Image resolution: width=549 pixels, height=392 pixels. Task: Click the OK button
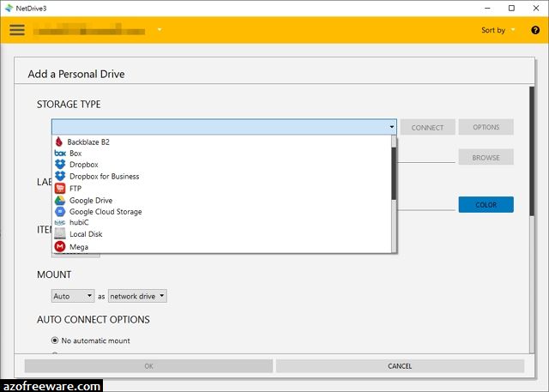pyautogui.click(x=148, y=366)
